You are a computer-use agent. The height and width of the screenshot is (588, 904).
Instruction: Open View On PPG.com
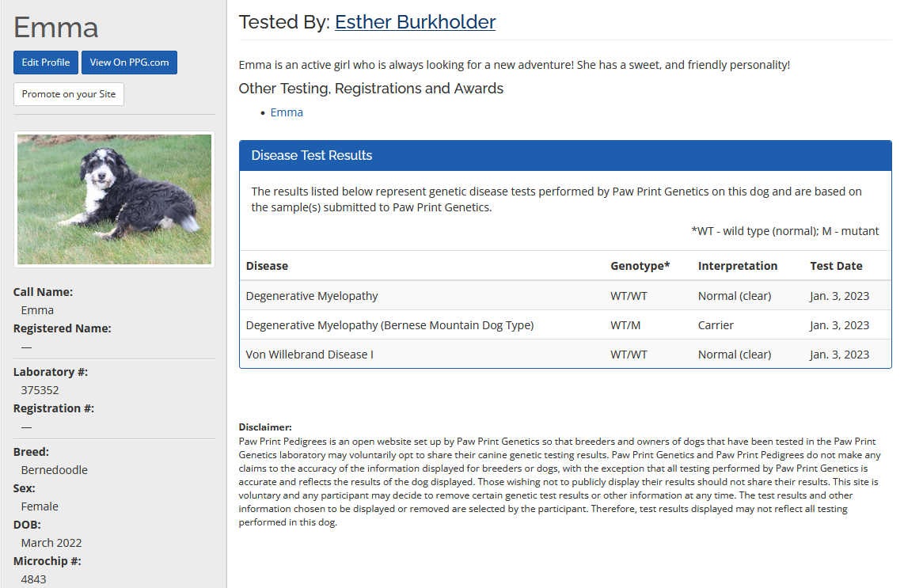point(129,63)
